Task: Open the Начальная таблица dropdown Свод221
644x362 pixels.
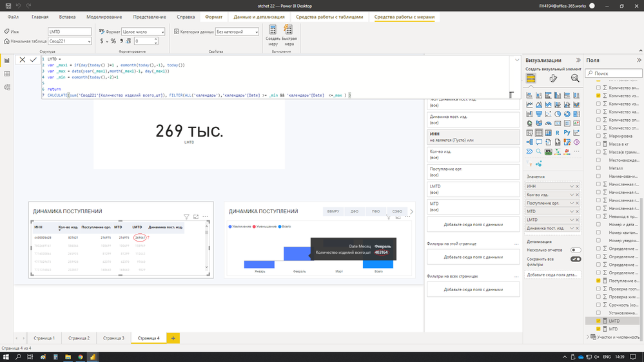Action: click(70, 41)
